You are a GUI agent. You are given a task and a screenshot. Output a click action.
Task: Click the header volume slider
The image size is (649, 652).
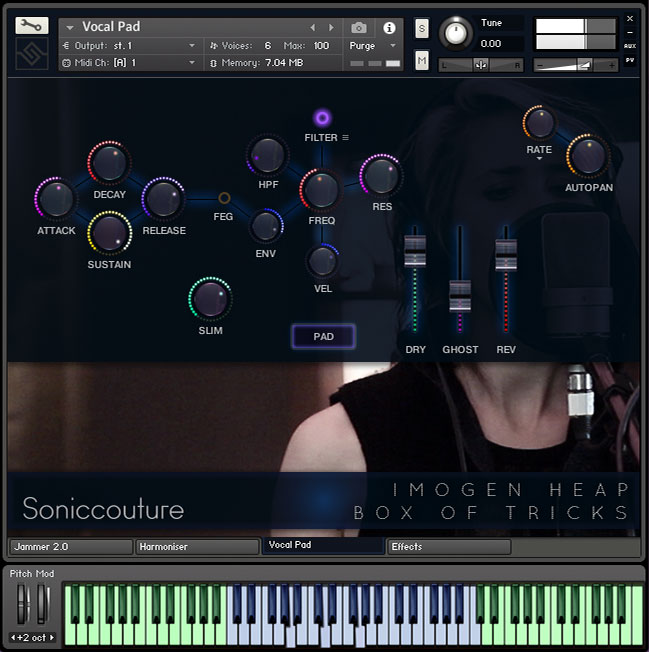point(576,65)
